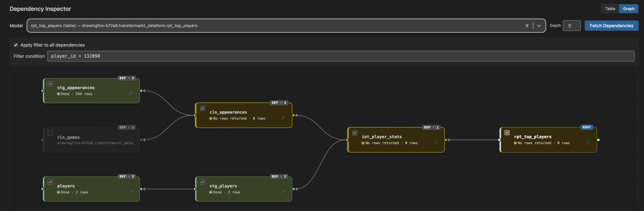
Task: Switch to Table view tab
Action: [610, 9]
